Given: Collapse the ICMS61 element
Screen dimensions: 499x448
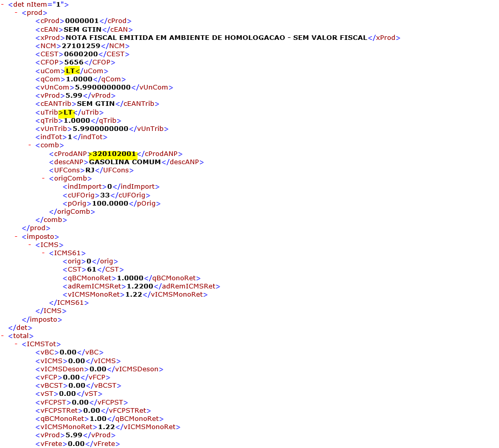Looking at the screenshot, I should coord(43,253).
